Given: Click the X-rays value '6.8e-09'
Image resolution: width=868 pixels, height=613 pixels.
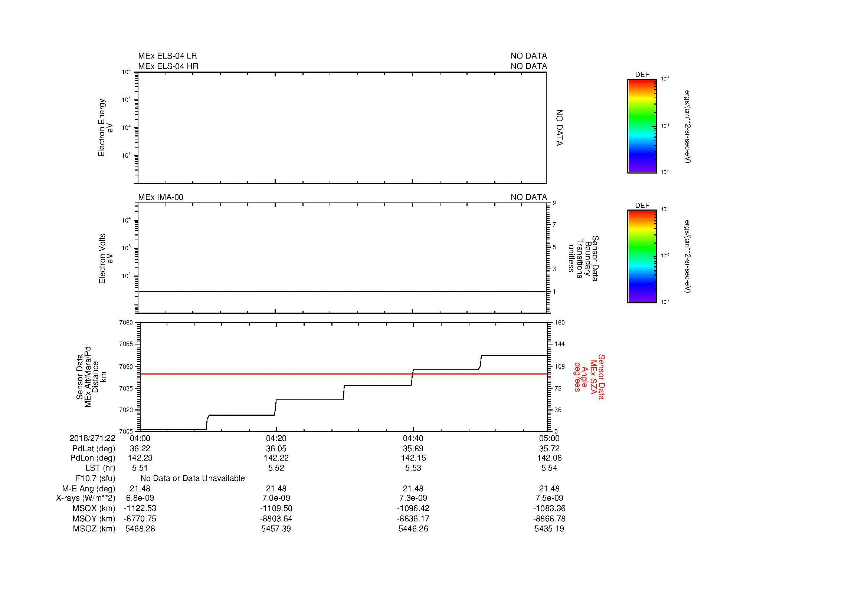Looking at the screenshot, I should 140,498.
